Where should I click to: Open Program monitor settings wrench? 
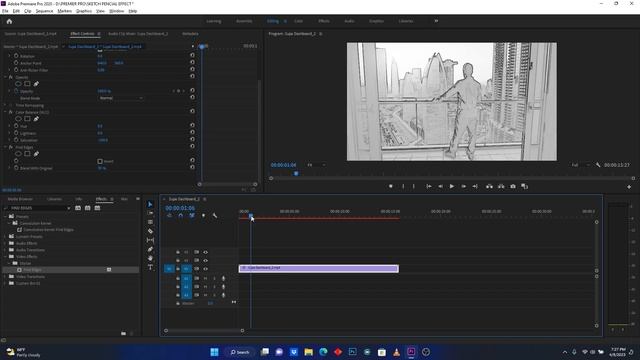pos(598,165)
